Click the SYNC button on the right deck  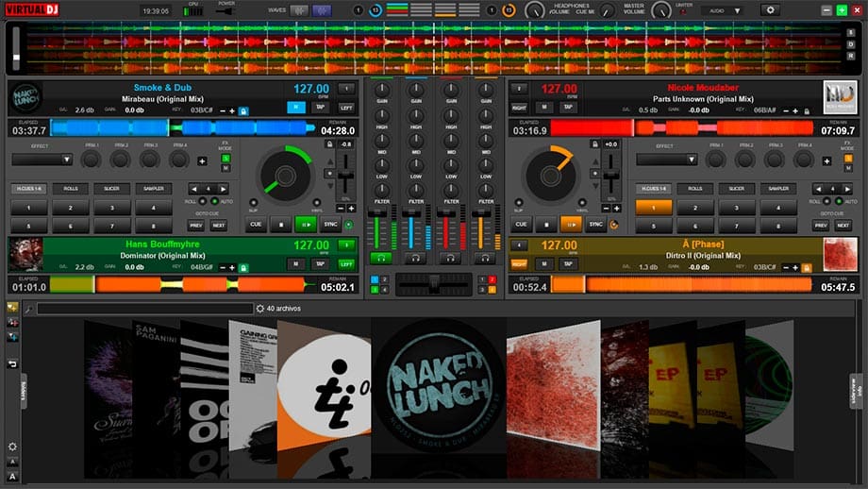[595, 225]
